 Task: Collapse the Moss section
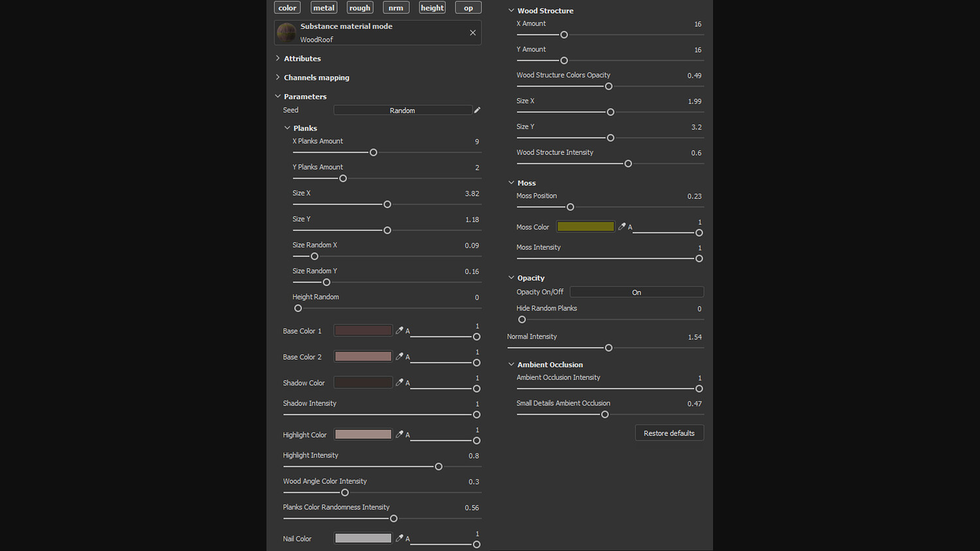click(511, 183)
